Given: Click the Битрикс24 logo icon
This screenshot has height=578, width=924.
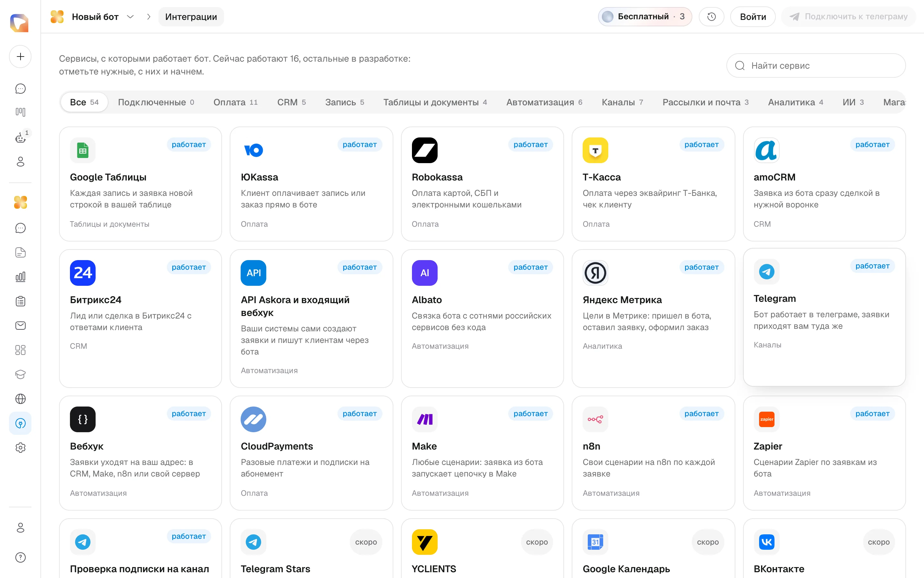Looking at the screenshot, I should (82, 273).
